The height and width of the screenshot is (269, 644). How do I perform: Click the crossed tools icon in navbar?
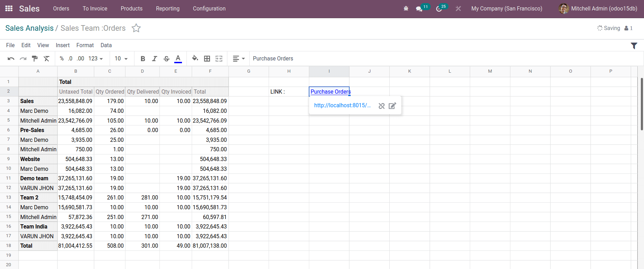click(458, 8)
